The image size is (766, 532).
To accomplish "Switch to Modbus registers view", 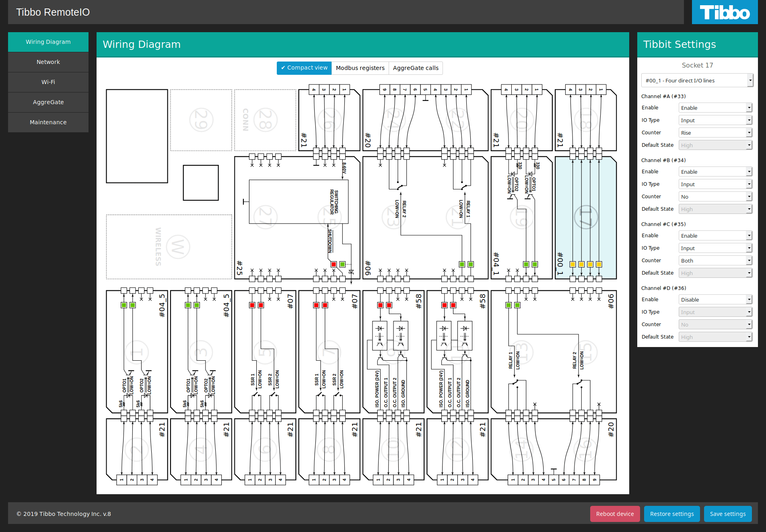I will [360, 68].
